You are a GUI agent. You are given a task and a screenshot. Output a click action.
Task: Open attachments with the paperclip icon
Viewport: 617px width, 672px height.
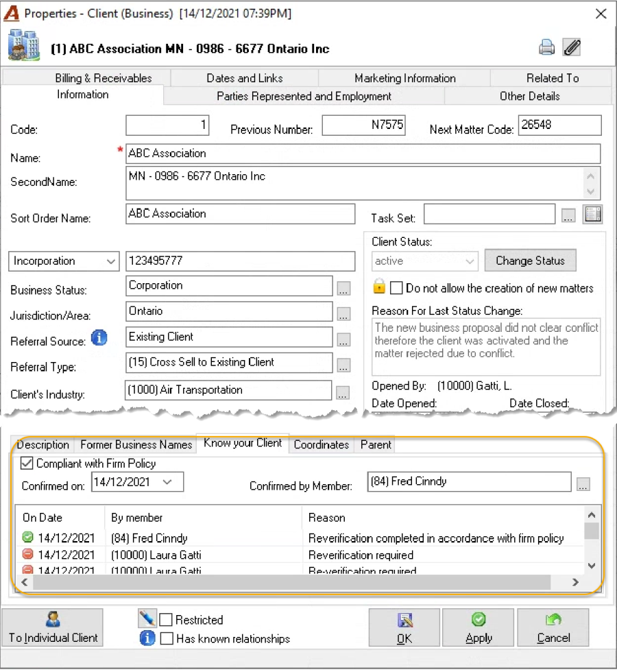point(572,47)
